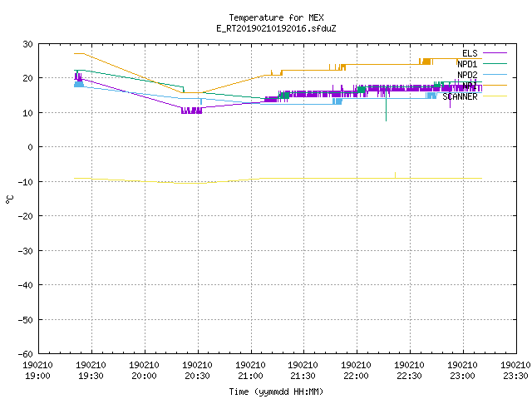Click the y-axis label 30

coord(27,44)
